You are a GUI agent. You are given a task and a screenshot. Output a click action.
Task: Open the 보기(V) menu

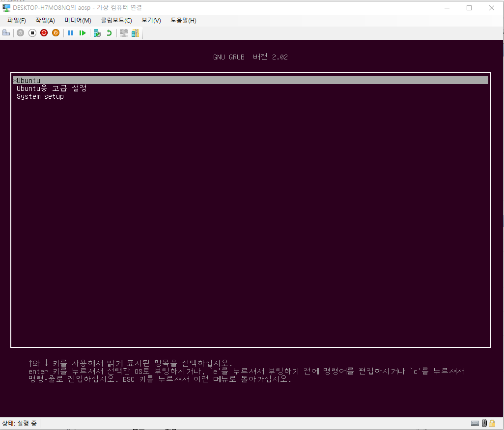click(151, 21)
